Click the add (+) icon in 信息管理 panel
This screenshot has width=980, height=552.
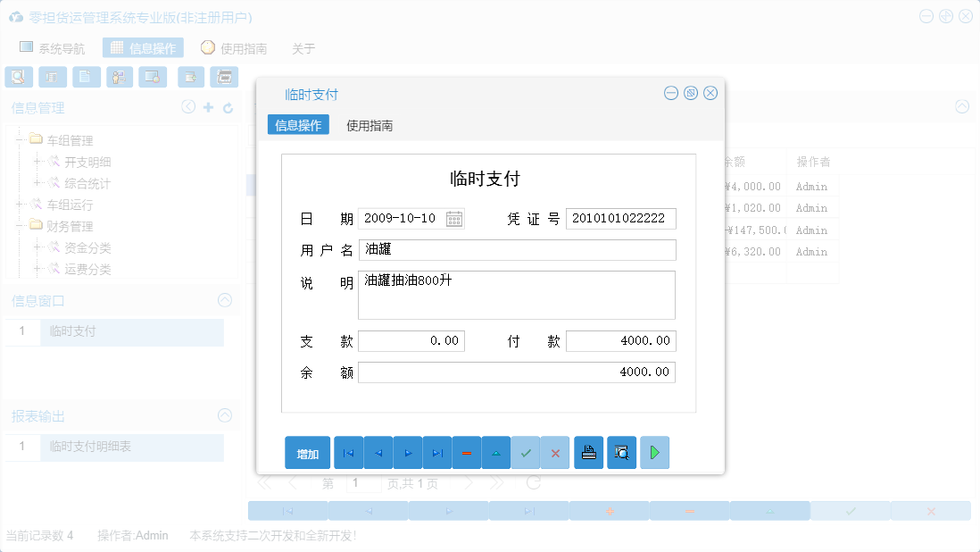tap(209, 108)
